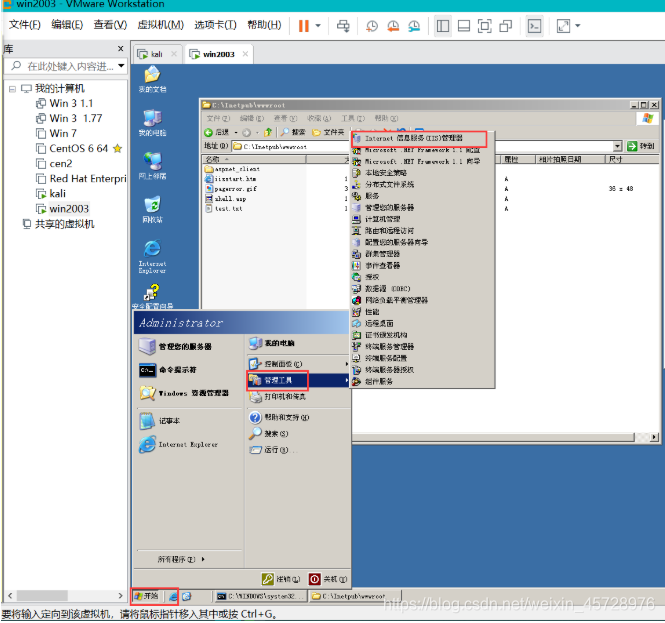The image size is (665, 623).
Task: Click the unity mode toolbar icon
Action: [x=506, y=26]
